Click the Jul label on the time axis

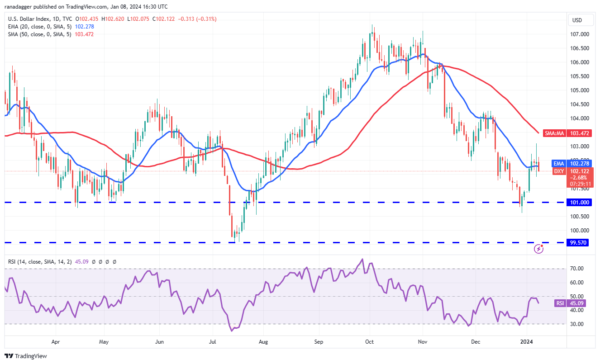pos(212,342)
